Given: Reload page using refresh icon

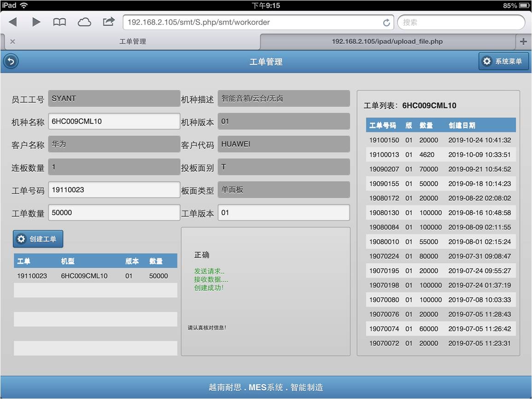Looking at the screenshot, I should point(386,23).
